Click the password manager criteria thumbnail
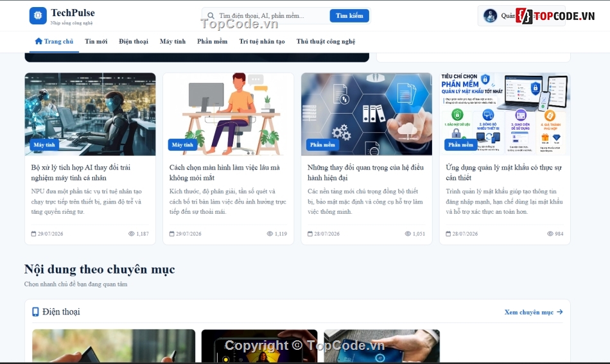610x364 pixels. (x=505, y=114)
